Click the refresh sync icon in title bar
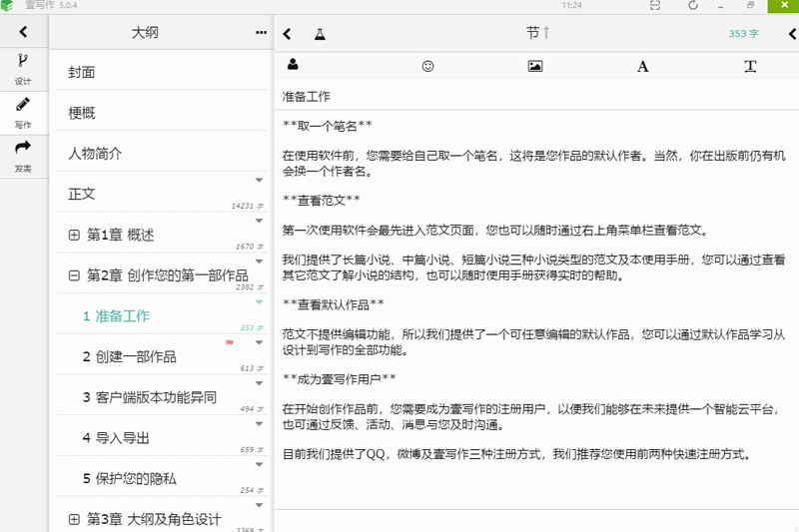 (x=692, y=5)
